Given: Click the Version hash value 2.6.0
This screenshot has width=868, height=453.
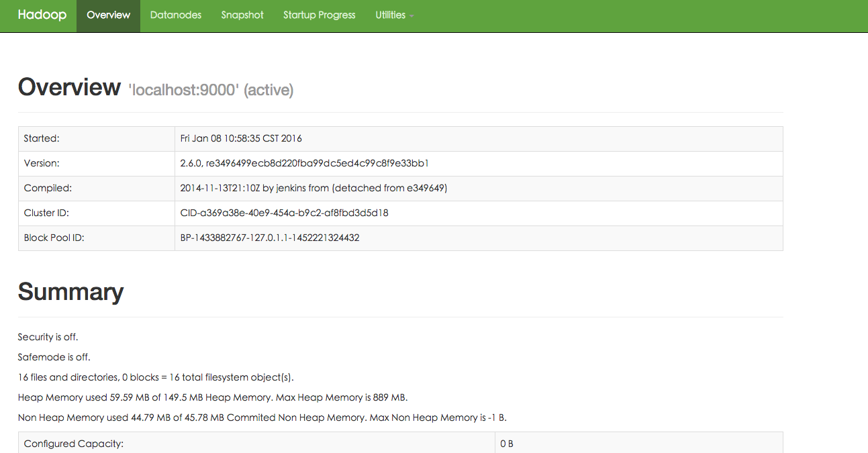Looking at the screenshot, I should 304,163.
